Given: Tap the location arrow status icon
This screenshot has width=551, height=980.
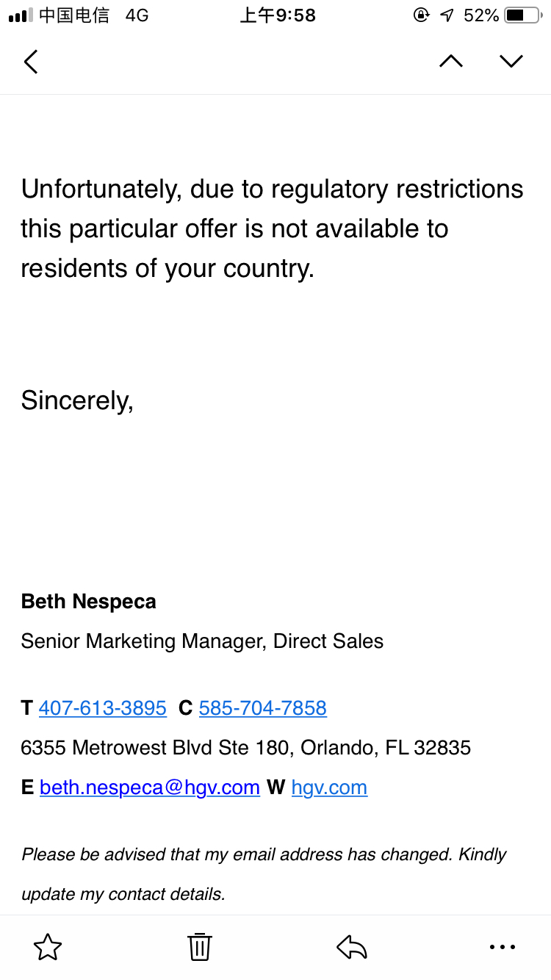Looking at the screenshot, I should click(x=447, y=15).
